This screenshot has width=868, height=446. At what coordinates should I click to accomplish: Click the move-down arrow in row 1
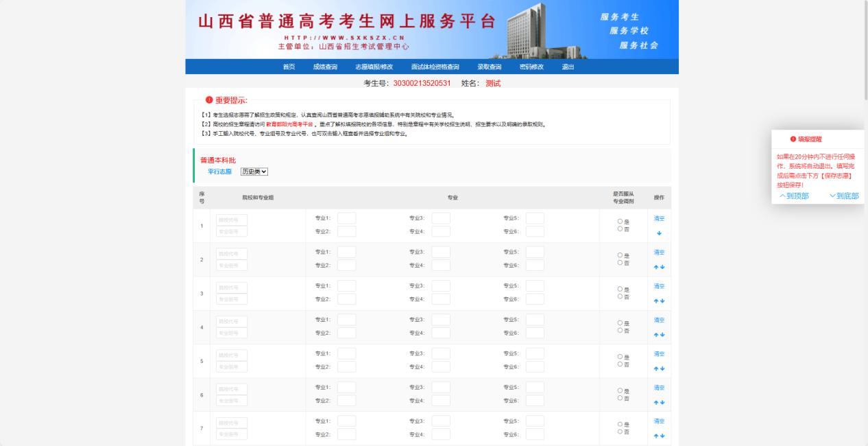point(659,233)
